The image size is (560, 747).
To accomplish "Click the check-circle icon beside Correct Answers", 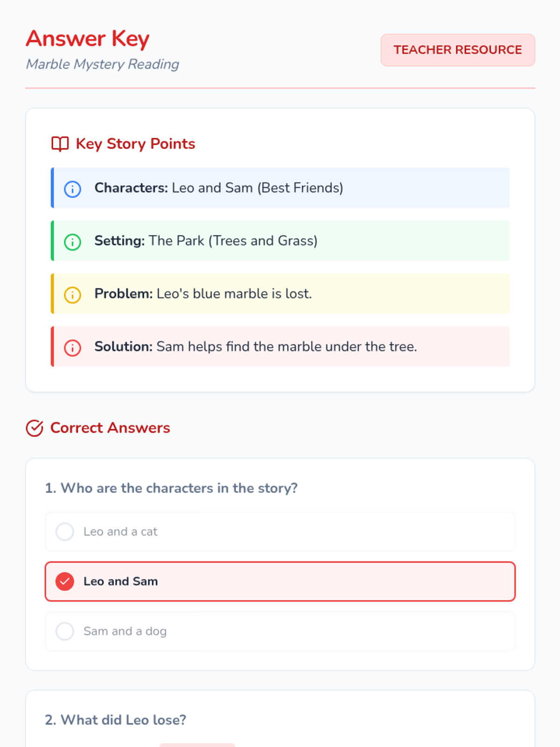I will pyautogui.click(x=35, y=428).
